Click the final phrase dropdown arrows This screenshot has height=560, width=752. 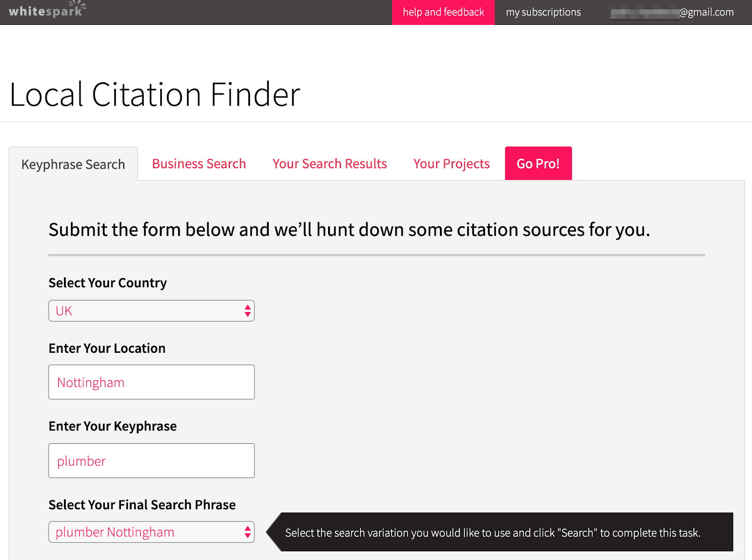point(248,532)
